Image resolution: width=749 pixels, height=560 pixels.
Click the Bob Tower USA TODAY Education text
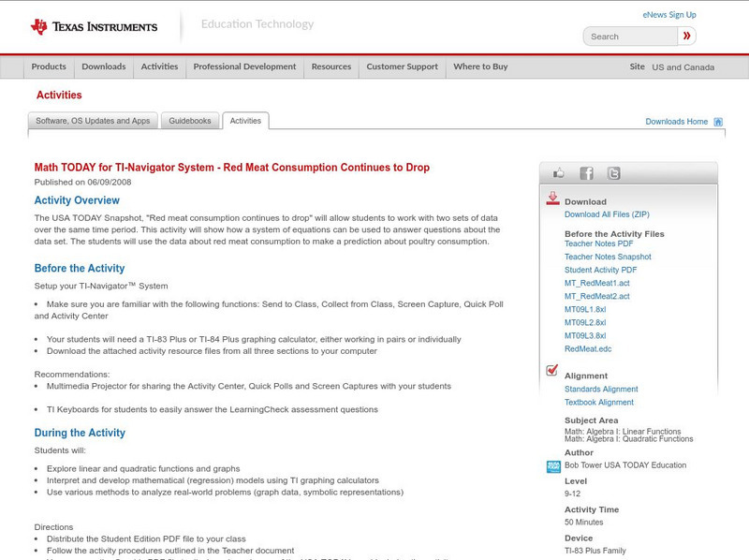tap(625, 465)
